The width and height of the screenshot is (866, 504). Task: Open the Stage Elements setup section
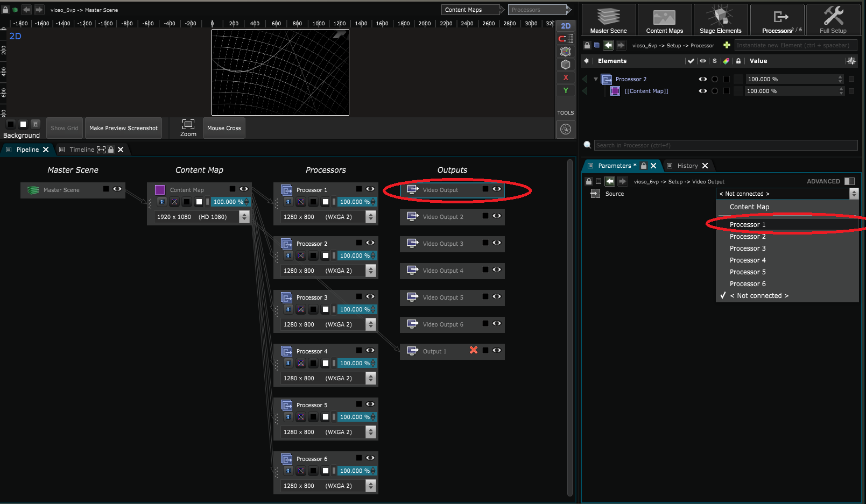point(721,20)
